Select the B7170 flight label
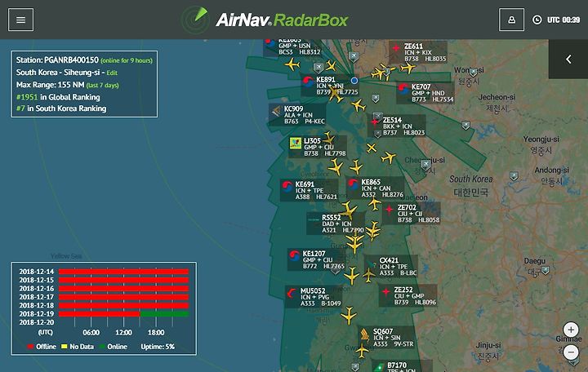This screenshot has width=588, height=372. (402, 366)
